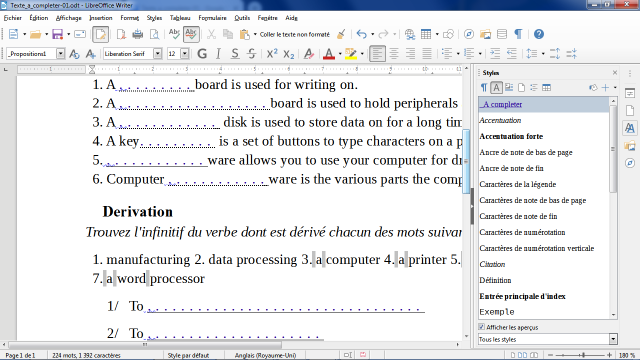Viewport: 640px width, 360px height.
Task: Select Align left
Action: pos(377,54)
